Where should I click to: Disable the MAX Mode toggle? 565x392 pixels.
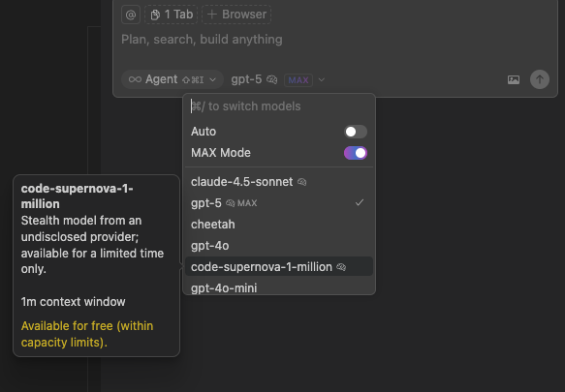point(356,153)
